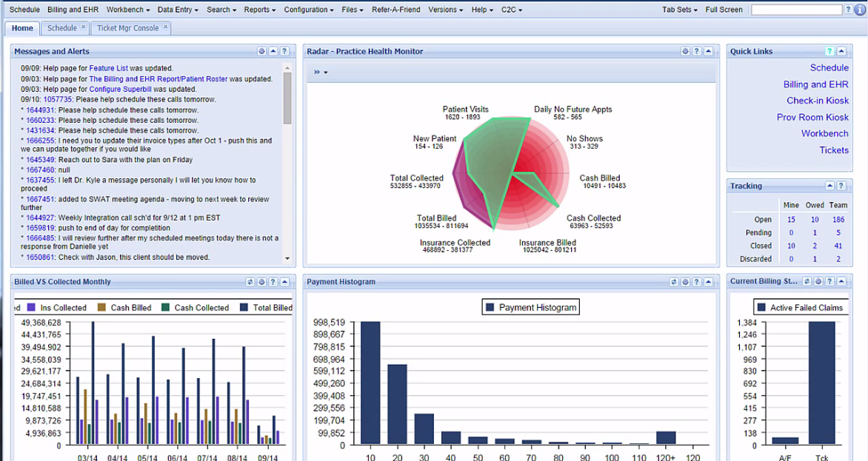The width and height of the screenshot is (868, 461).
Task: Toggle Ins Collected legend swatch
Action: pyautogui.click(x=31, y=307)
